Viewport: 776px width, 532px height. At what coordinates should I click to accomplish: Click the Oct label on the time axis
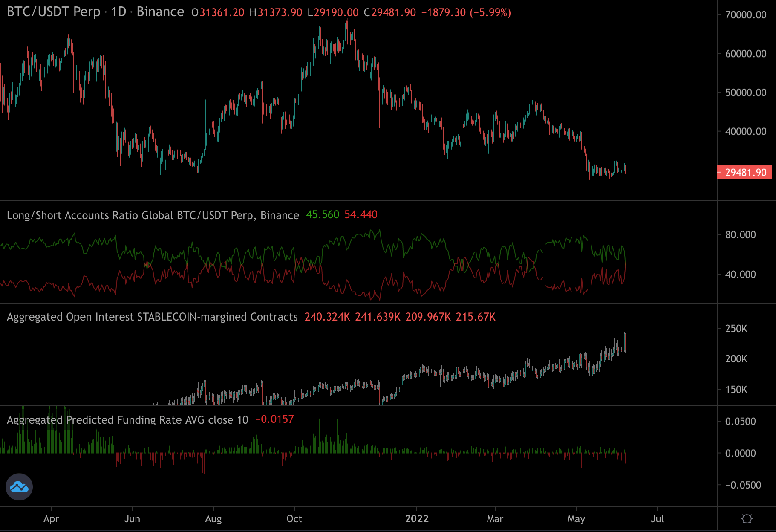point(294,519)
